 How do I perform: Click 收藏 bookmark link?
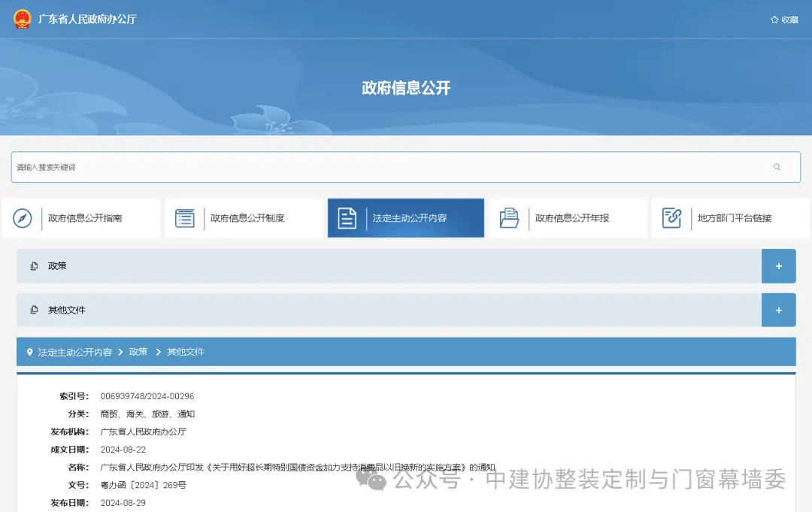click(x=789, y=20)
